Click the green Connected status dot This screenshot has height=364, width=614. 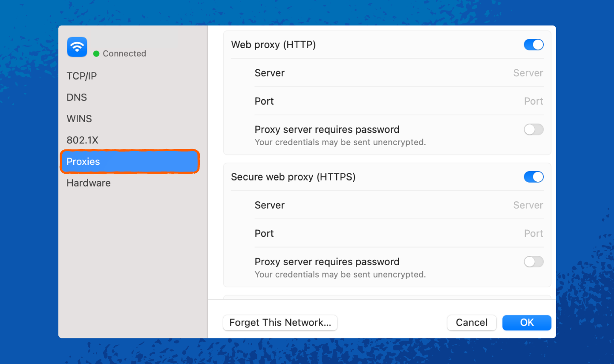coord(96,54)
